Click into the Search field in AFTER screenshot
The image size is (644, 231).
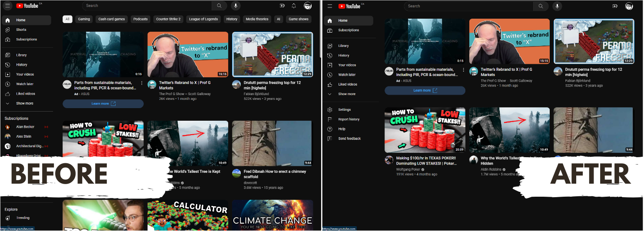pyautogui.click(x=469, y=6)
